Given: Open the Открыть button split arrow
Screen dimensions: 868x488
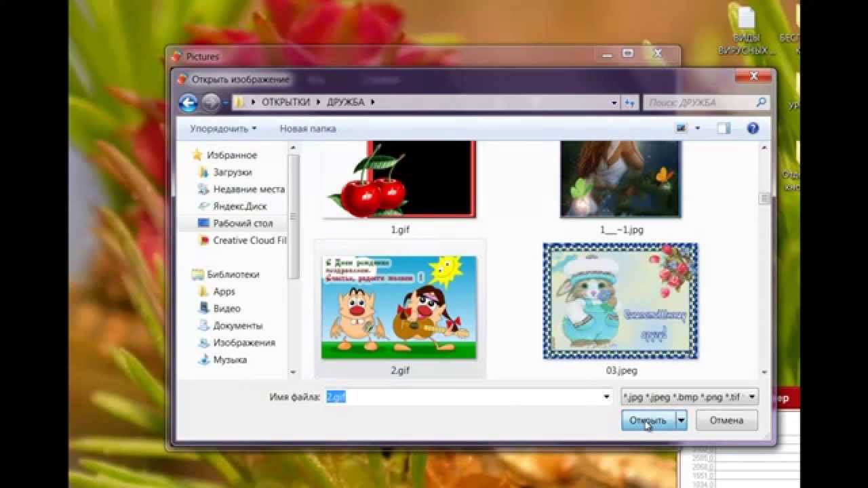Looking at the screenshot, I should click(x=682, y=420).
